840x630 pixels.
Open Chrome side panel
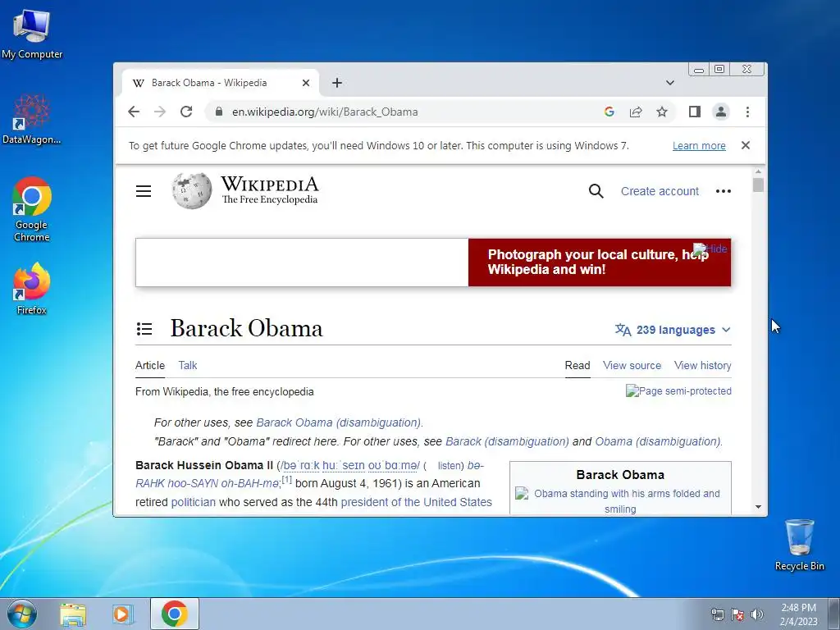pos(695,112)
